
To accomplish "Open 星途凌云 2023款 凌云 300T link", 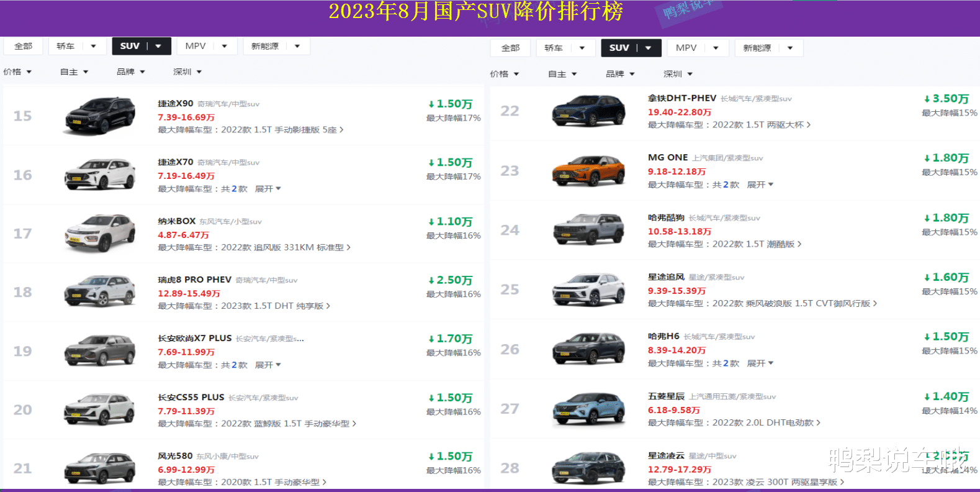I will point(745,482).
